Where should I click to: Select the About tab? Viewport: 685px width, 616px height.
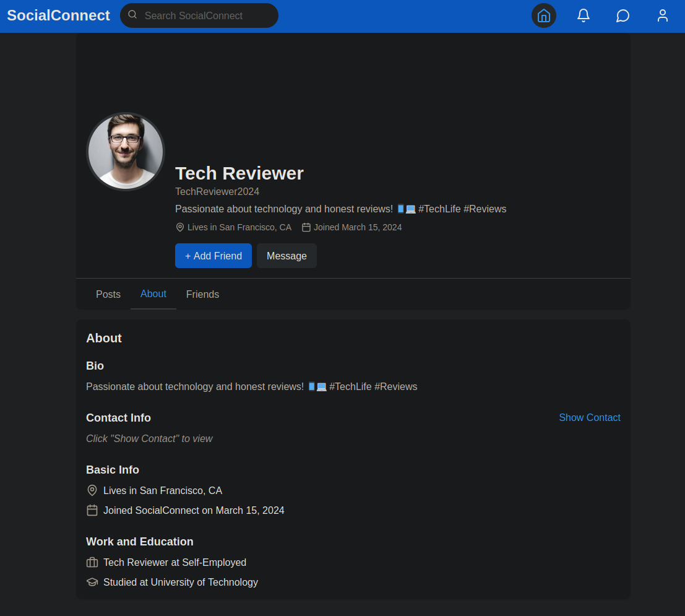[x=153, y=293]
